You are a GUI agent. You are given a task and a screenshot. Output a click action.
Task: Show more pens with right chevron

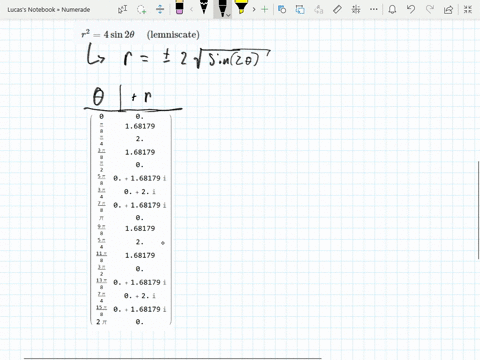click(x=254, y=9)
